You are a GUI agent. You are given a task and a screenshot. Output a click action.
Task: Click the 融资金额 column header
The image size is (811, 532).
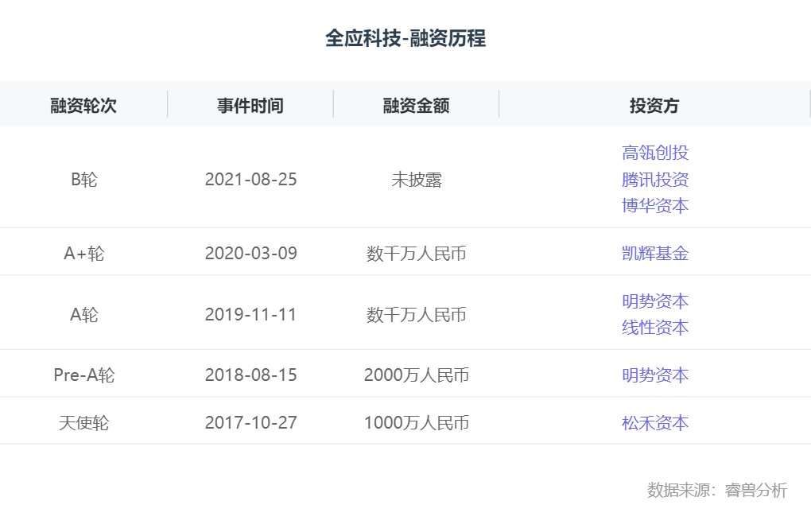(x=417, y=106)
